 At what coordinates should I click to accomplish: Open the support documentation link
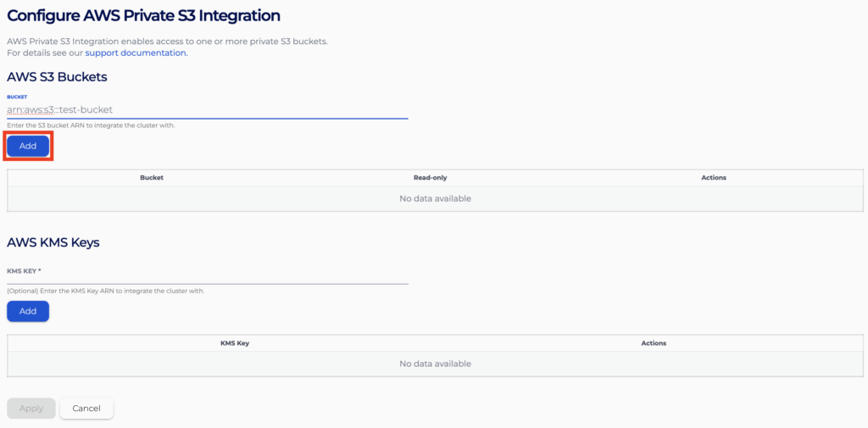[136, 53]
